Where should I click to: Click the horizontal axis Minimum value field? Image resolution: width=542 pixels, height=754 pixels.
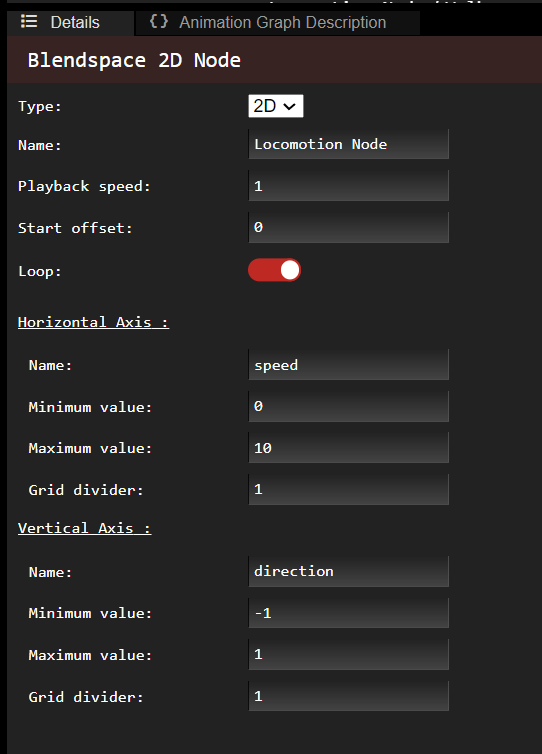point(349,406)
